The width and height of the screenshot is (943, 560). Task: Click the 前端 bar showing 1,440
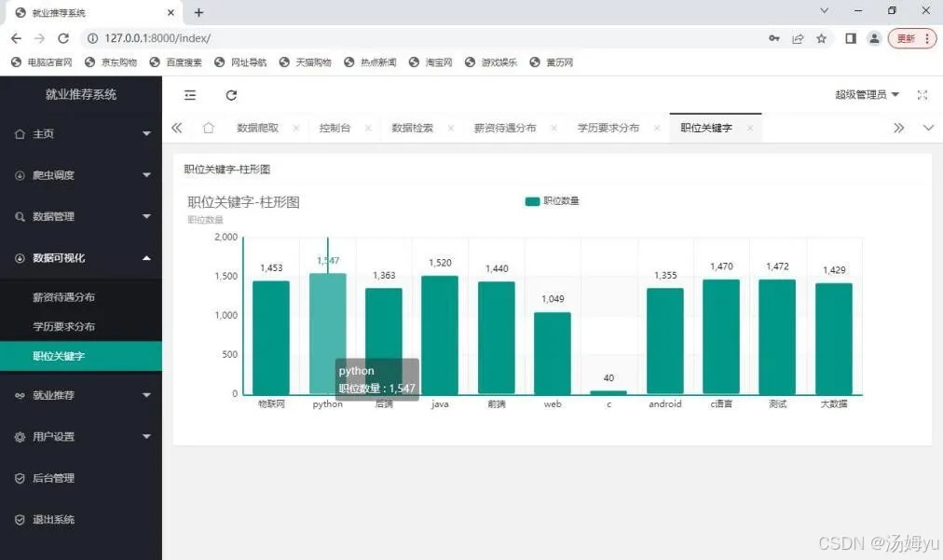pos(496,338)
